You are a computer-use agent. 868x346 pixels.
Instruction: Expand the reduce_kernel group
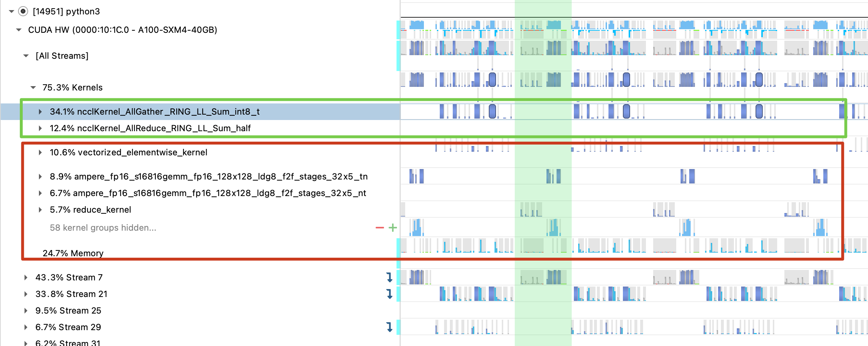(x=40, y=210)
